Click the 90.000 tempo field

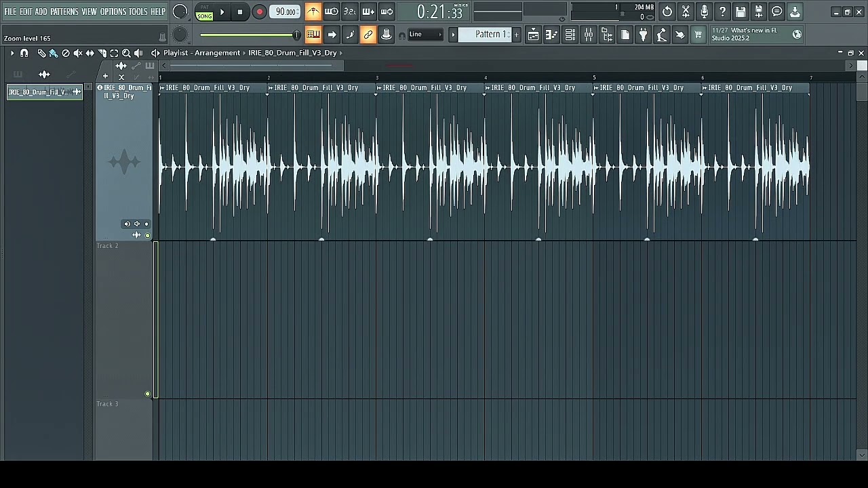pos(285,12)
